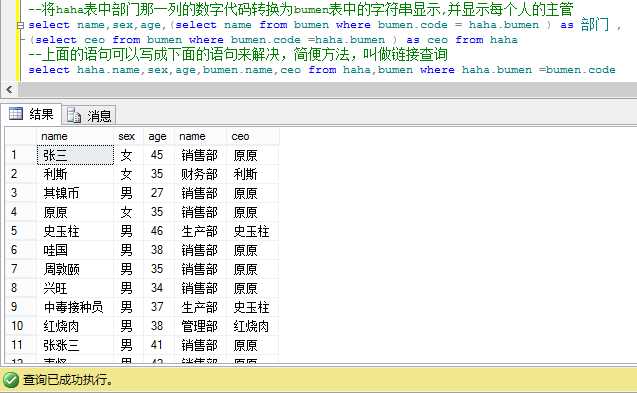This screenshot has height=393, width=637.
Task: Select age cell 27 in row 3
Action: point(158,193)
